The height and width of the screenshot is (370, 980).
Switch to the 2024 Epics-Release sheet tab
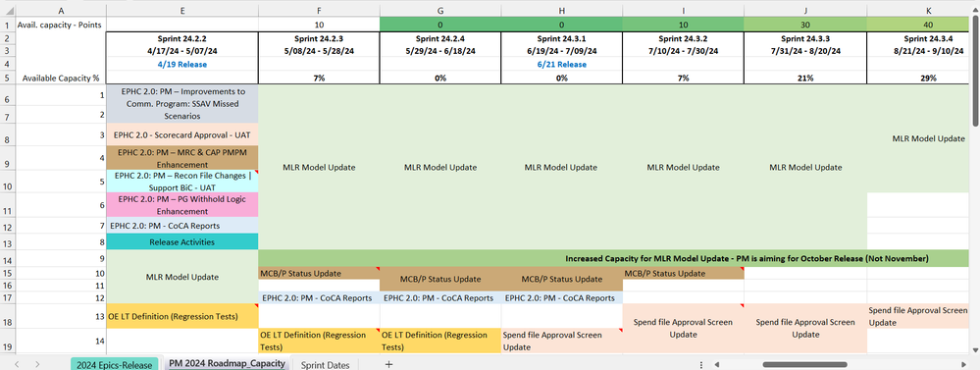coord(115,365)
